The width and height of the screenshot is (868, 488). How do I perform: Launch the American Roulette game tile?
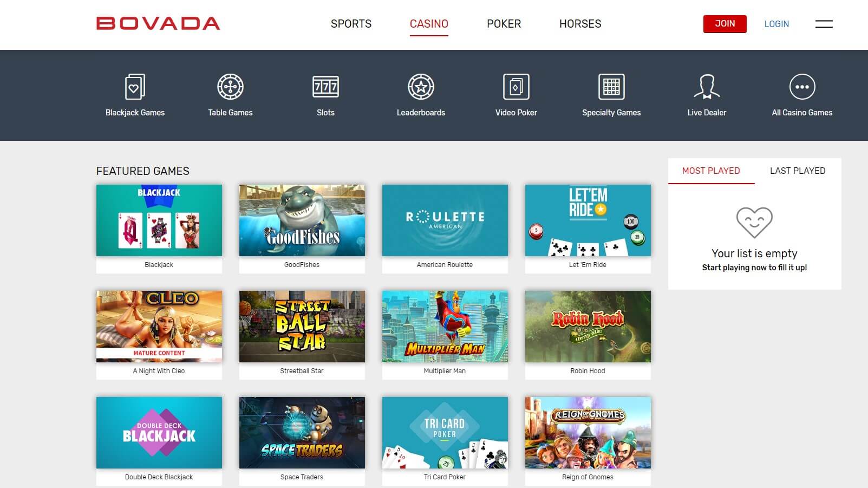pyautogui.click(x=445, y=220)
